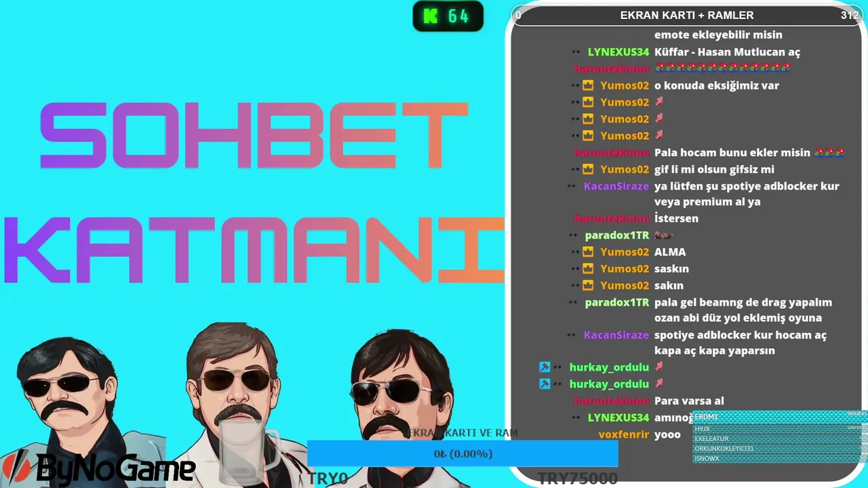The height and width of the screenshot is (488, 868).
Task: Click the 'EKRAN KARTI + RAMLER' goal header bar
Action: tap(687, 16)
